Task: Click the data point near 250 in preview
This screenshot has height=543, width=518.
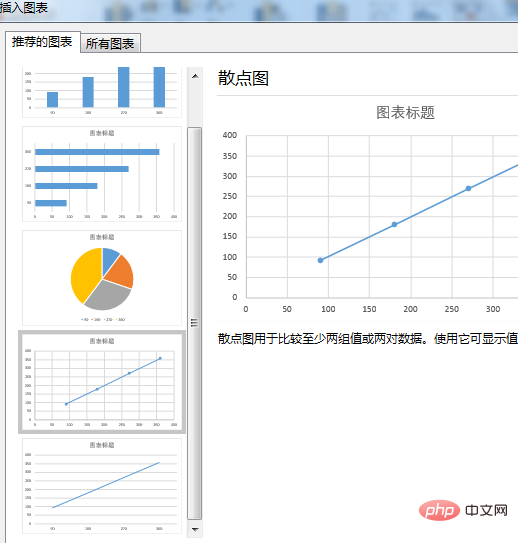Action: tap(468, 188)
